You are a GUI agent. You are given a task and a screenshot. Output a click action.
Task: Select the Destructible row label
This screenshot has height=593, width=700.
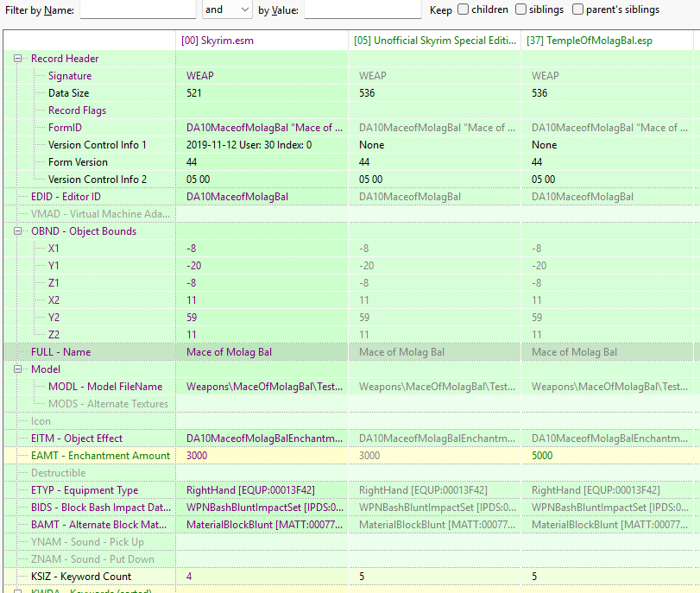(x=58, y=473)
